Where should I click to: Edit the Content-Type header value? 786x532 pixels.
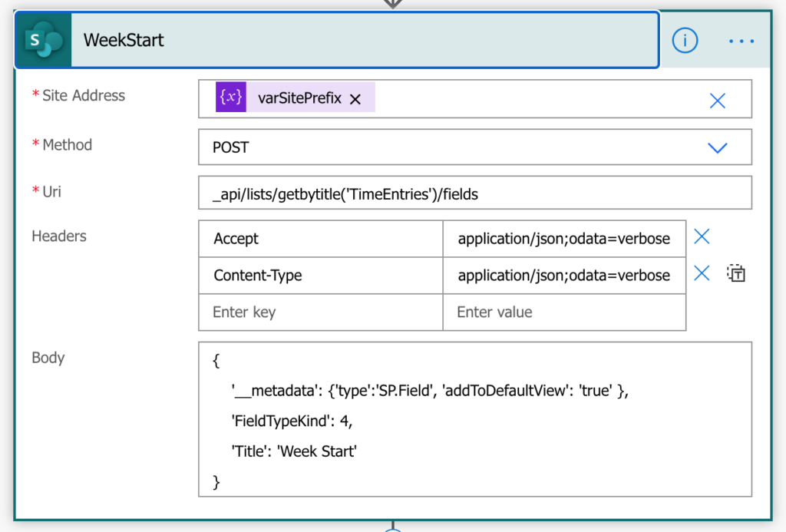[x=563, y=276]
